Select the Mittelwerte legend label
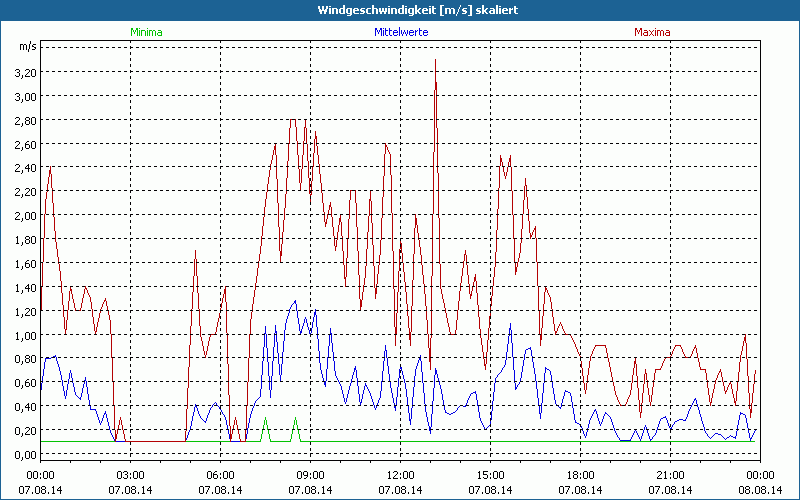The image size is (800, 500). [400, 32]
